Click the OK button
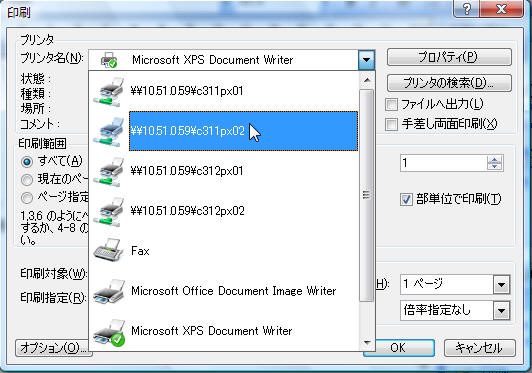The image size is (532, 373). point(399,348)
